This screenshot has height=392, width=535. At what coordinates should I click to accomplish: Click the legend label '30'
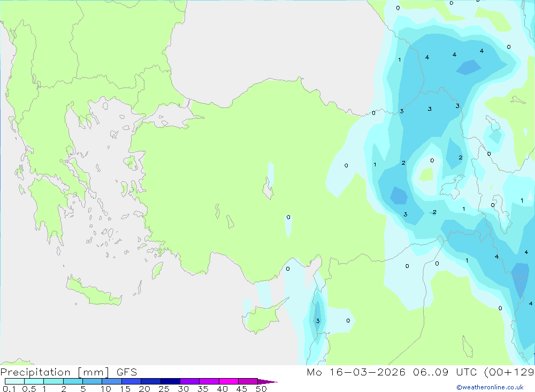[x=184, y=389]
